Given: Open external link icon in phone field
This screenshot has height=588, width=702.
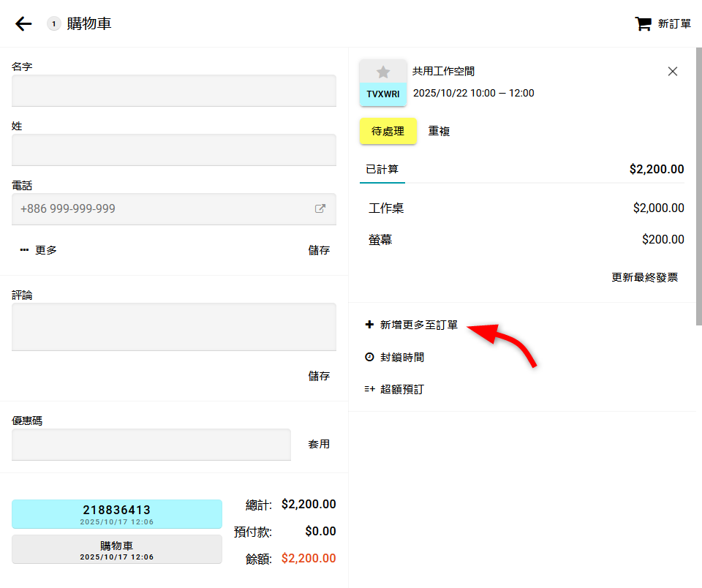Looking at the screenshot, I should click(320, 208).
